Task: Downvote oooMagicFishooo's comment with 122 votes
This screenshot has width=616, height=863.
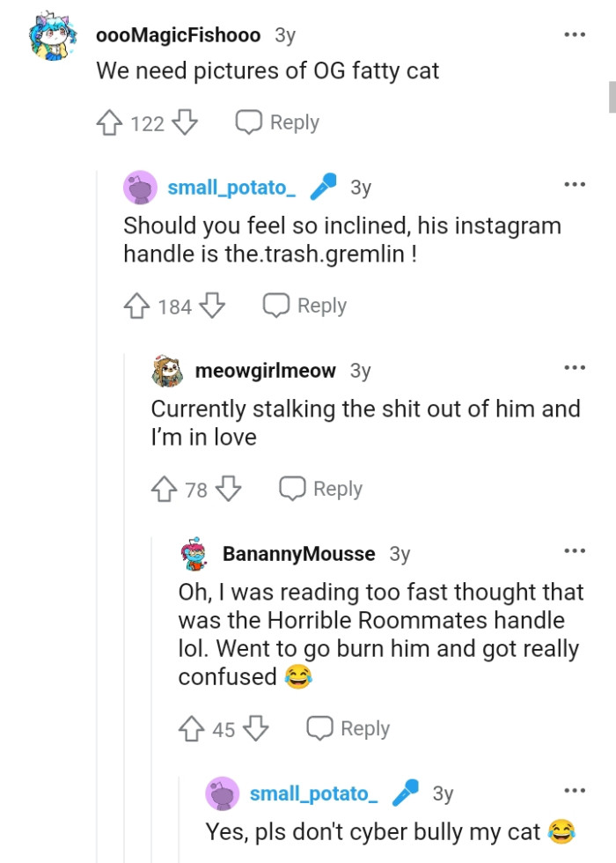Action: pyautogui.click(x=184, y=123)
